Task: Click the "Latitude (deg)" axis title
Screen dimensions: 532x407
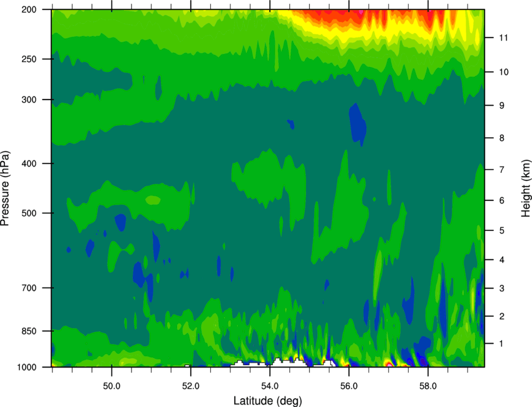Action: (268, 400)
